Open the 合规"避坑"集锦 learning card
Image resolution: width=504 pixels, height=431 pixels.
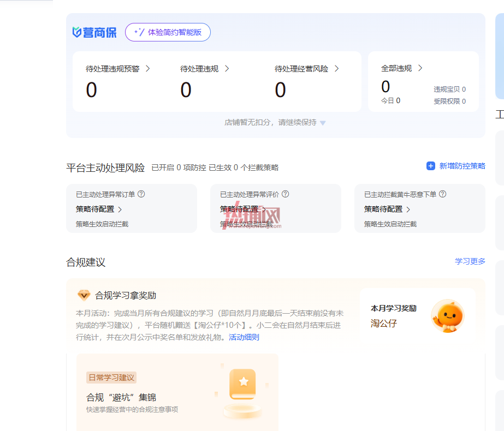point(177,392)
